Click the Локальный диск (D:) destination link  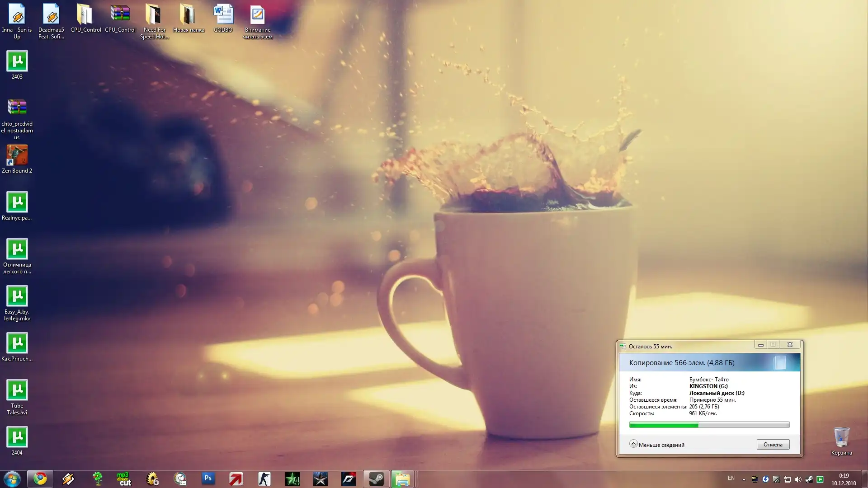click(717, 393)
